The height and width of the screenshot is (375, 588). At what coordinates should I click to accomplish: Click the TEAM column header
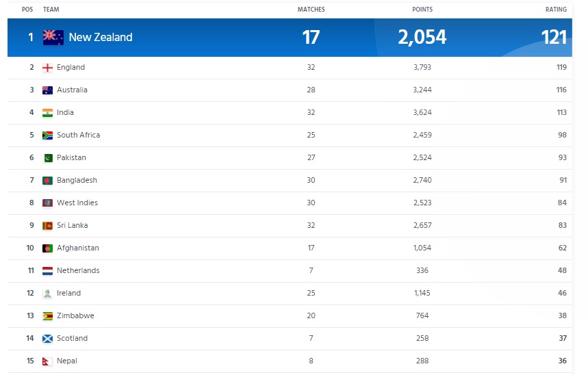click(x=51, y=10)
